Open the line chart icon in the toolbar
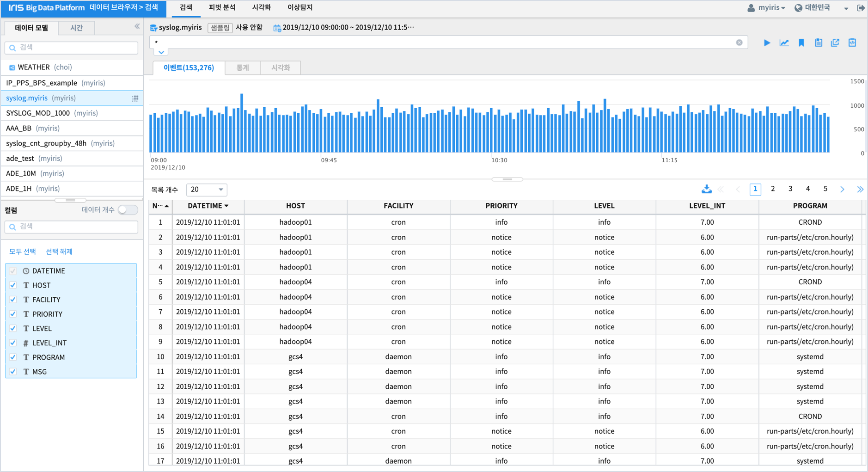868x472 pixels. click(784, 43)
